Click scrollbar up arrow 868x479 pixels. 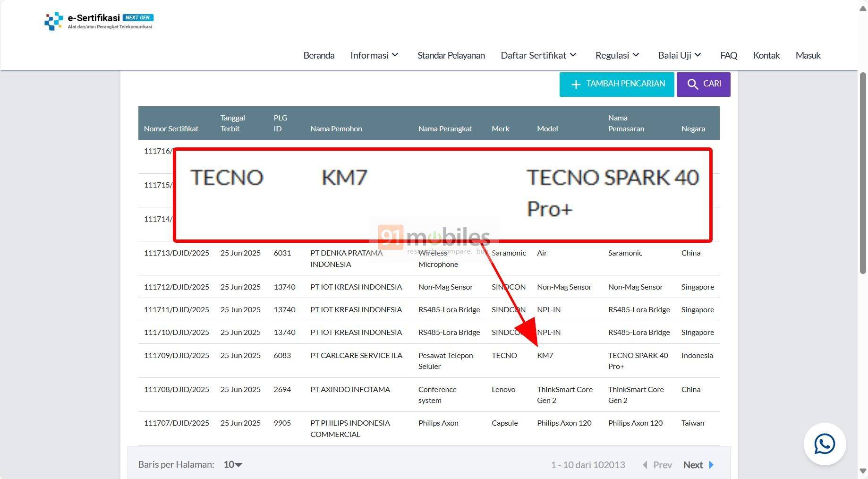[x=863, y=9]
